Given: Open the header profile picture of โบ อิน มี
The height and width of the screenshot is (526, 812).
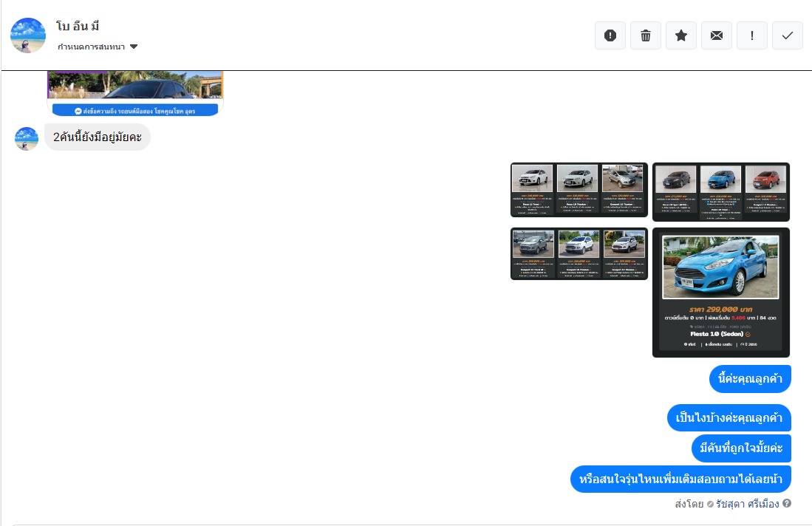Looking at the screenshot, I should [28, 35].
